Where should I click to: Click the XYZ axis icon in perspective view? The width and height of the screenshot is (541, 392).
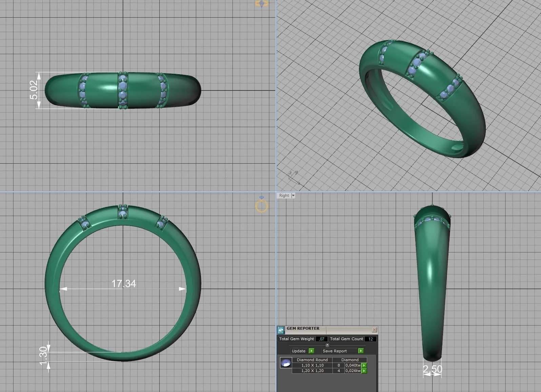coord(294,178)
